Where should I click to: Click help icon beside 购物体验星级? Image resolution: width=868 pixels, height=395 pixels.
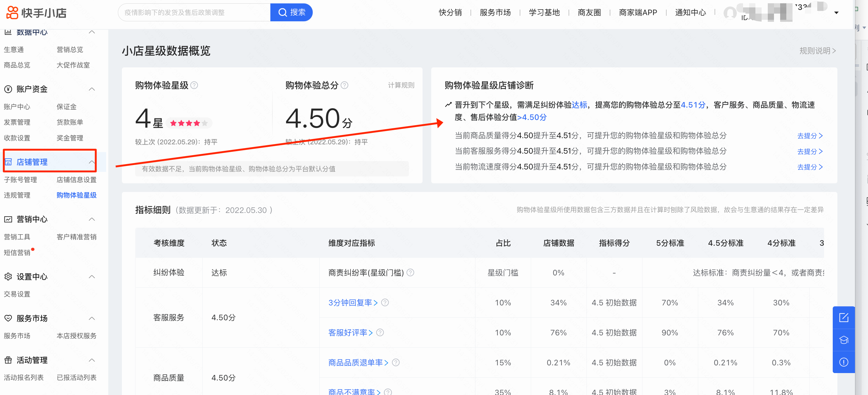194,85
